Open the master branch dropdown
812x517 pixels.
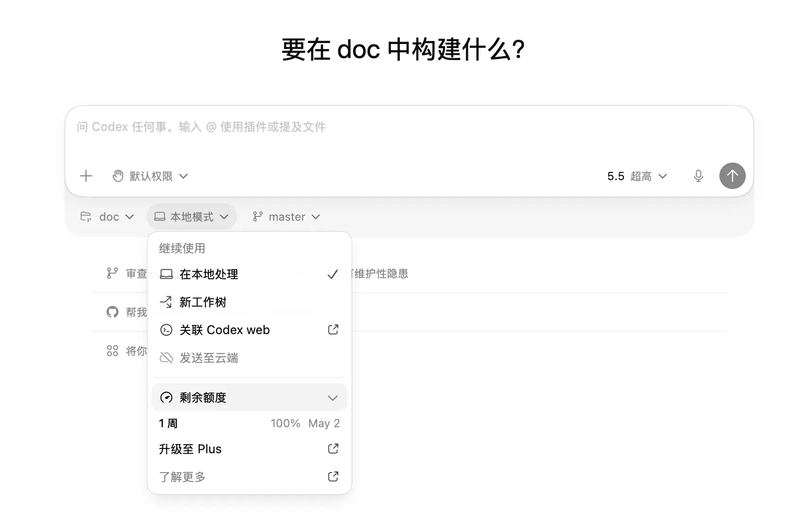click(x=286, y=217)
